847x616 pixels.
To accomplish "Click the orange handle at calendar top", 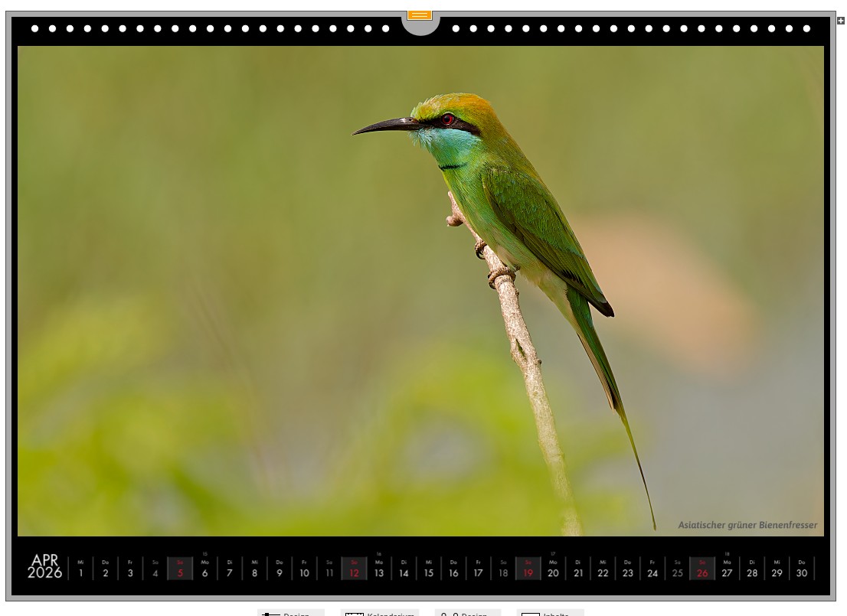I will pyautogui.click(x=420, y=15).
